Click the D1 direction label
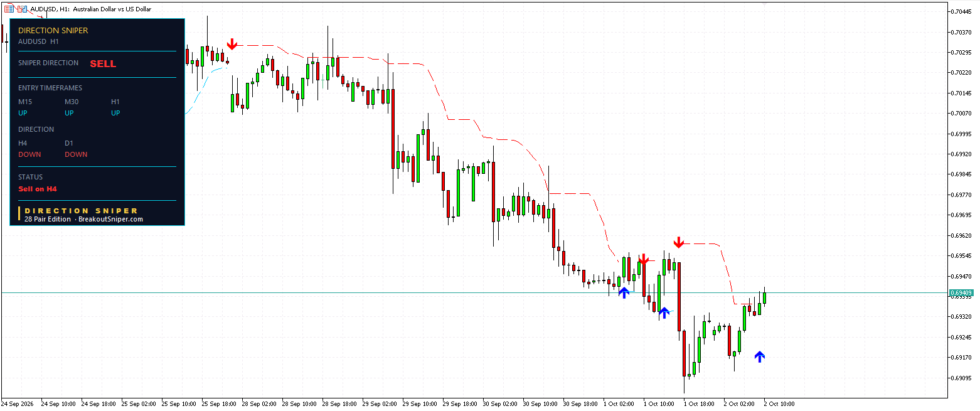Image resolution: width=980 pixels, height=411 pixels. pyautogui.click(x=69, y=143)
